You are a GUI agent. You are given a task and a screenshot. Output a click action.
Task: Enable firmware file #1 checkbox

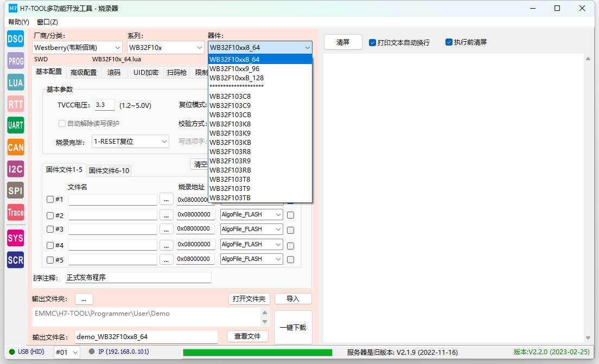[50, 200]
